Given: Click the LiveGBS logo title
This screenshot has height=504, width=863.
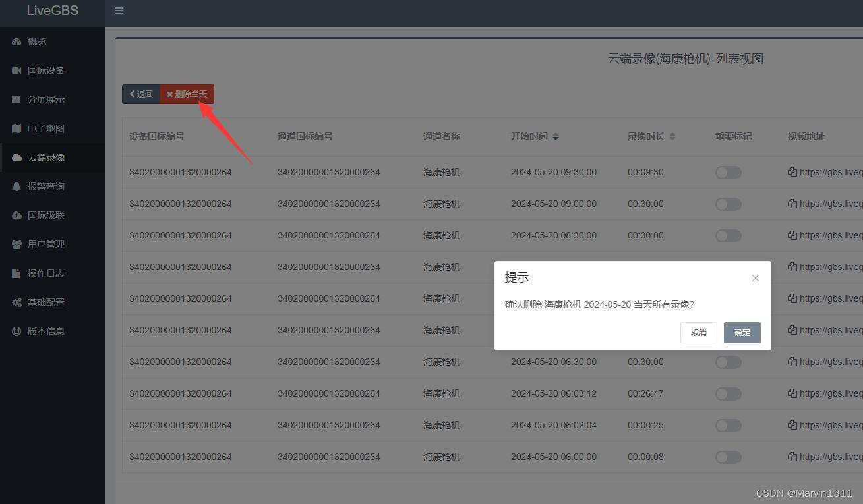Looking at the screenshot, I should 53,11.
